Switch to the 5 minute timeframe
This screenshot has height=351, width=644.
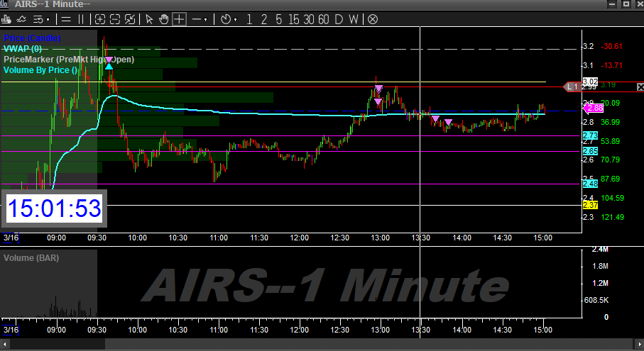(x=278, y=19)
